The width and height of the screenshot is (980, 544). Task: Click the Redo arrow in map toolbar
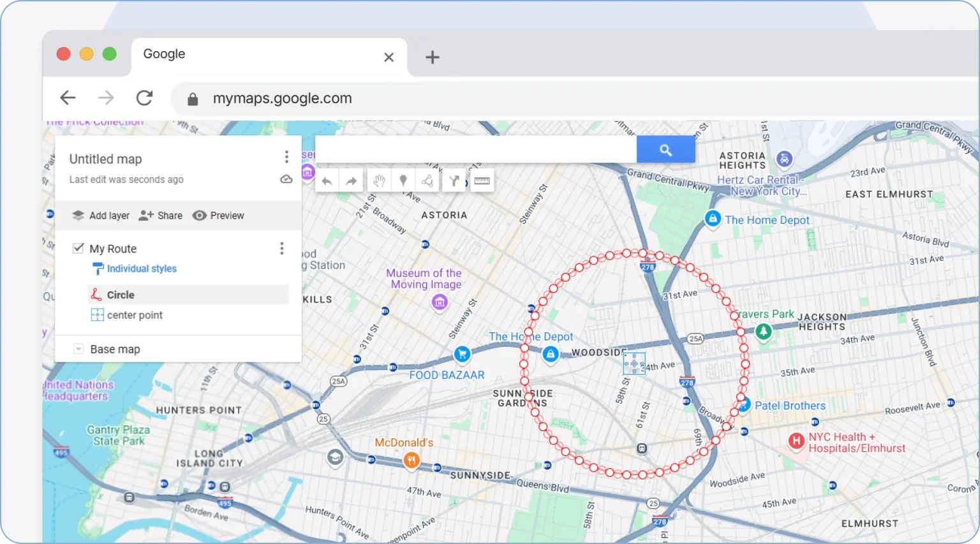click(351, 181)
